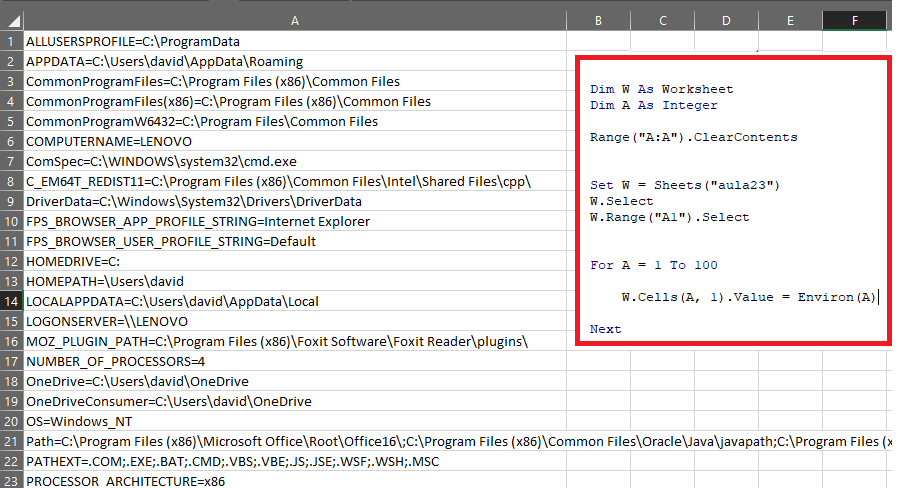Click FPS_BROWSER_APP_PROFILE_STRING cell

tap(295, 221)
